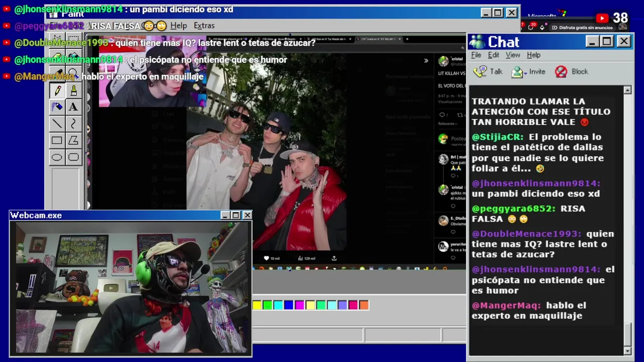Pick the dark blue palette color
This screenshot has height=362, width=644.
[289, 305]
